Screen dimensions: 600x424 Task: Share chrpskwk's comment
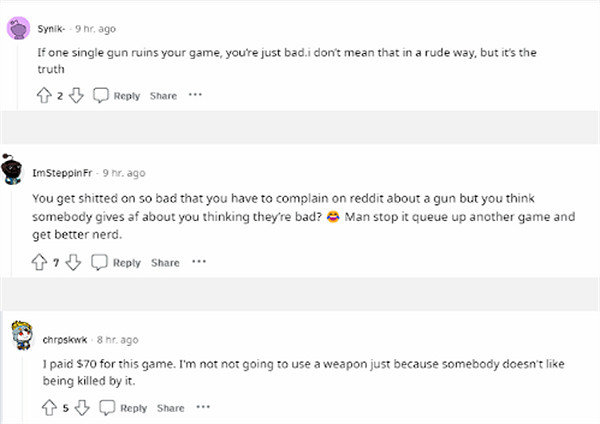pos(171,408)
